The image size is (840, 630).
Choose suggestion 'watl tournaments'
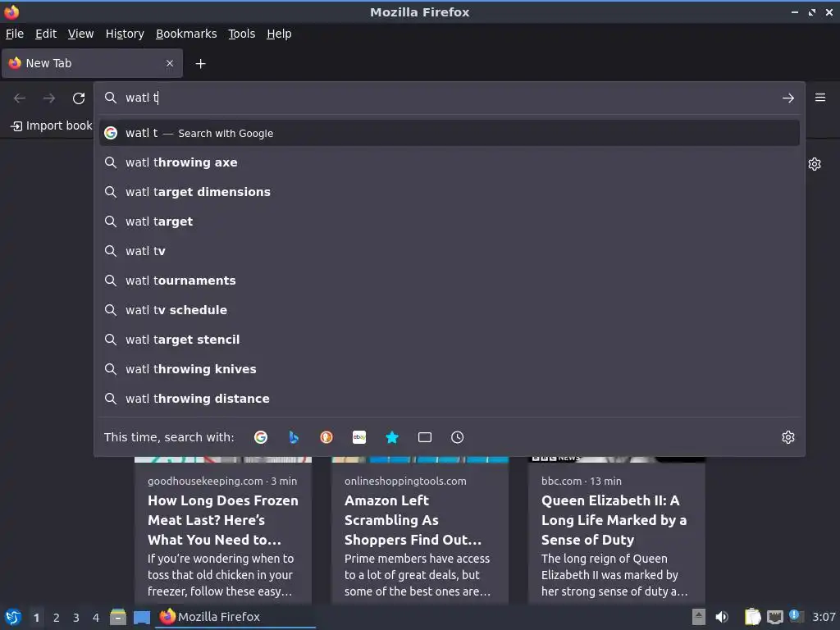(450, 281)
